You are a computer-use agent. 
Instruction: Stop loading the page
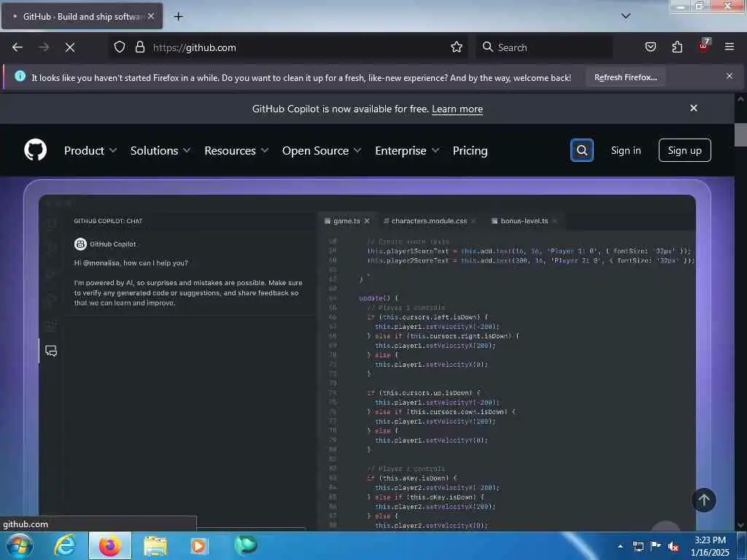[x=70, y=47]
